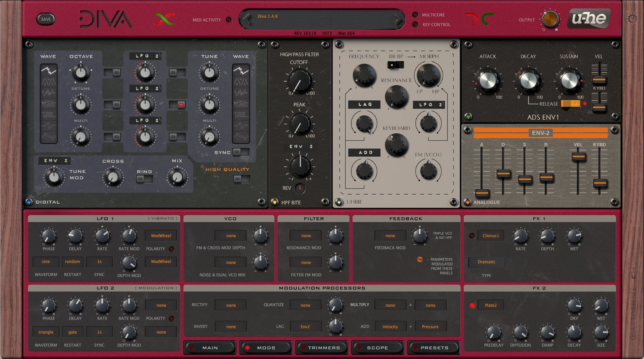The width and height of the screenshot is (644, 359).
Task: Toggle the RING modulation switch
Action: click(x=144, y=179)
